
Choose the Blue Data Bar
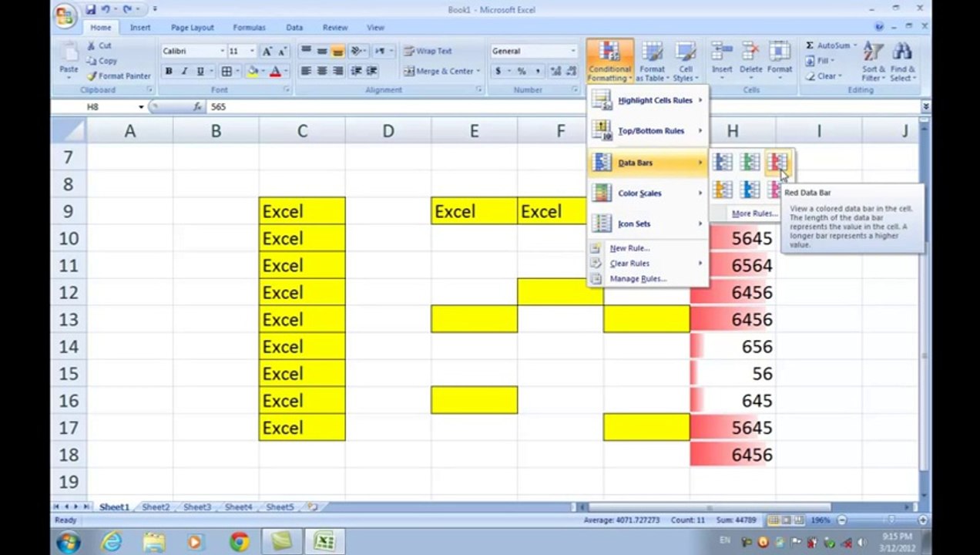point(723,162)
